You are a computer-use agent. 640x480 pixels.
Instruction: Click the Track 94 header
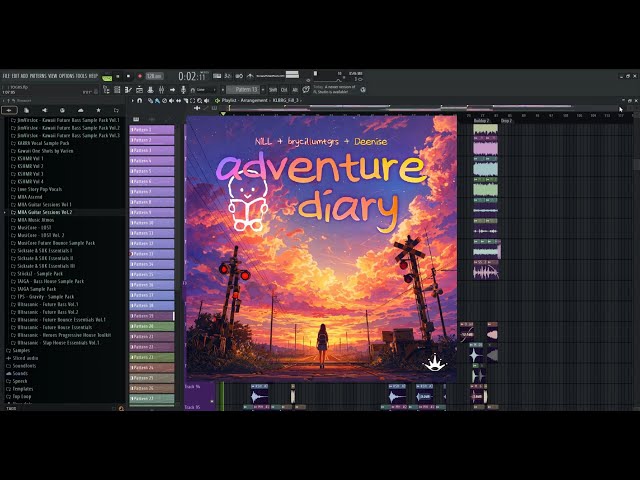click(x=200, y=392)
